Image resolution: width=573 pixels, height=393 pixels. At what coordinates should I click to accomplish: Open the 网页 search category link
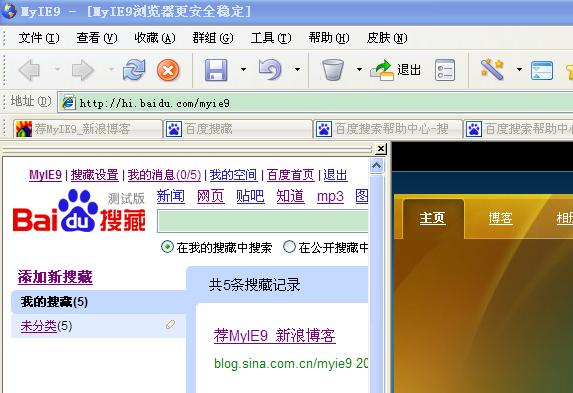coord(210,196)
